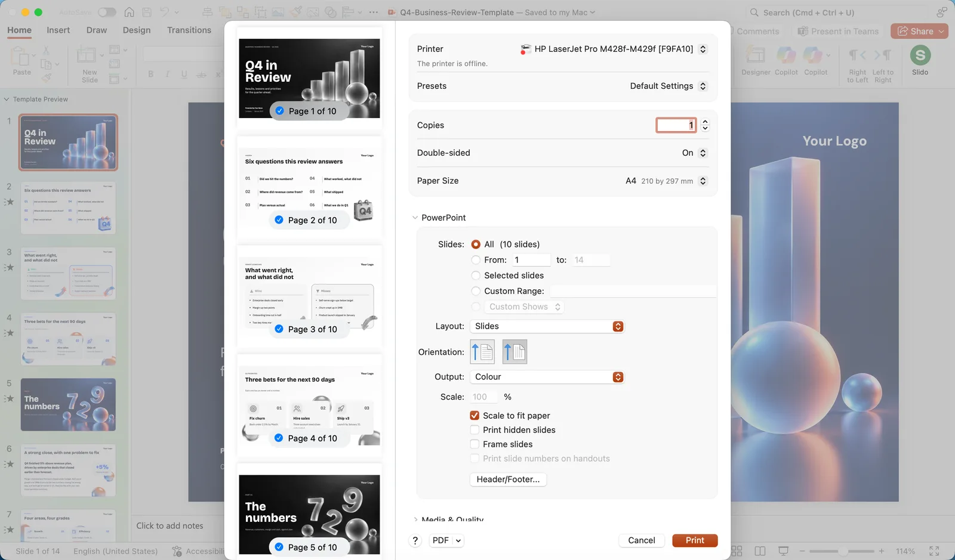
Task: Select the All slides radio button
Action: 476,245
